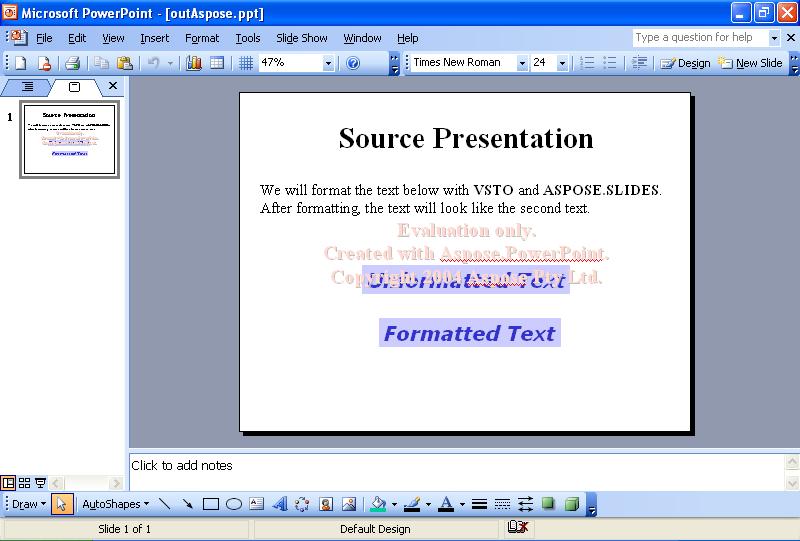Insert Clip Art from drawing toolbar
Image resolution: width=800 pixels, height=541 pixels.
[x=326, y=504]
